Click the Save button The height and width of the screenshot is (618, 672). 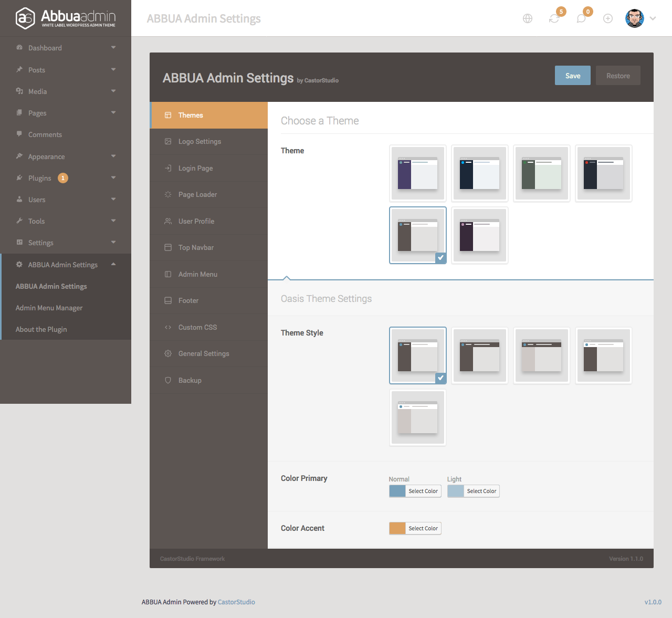click(573, 76)
